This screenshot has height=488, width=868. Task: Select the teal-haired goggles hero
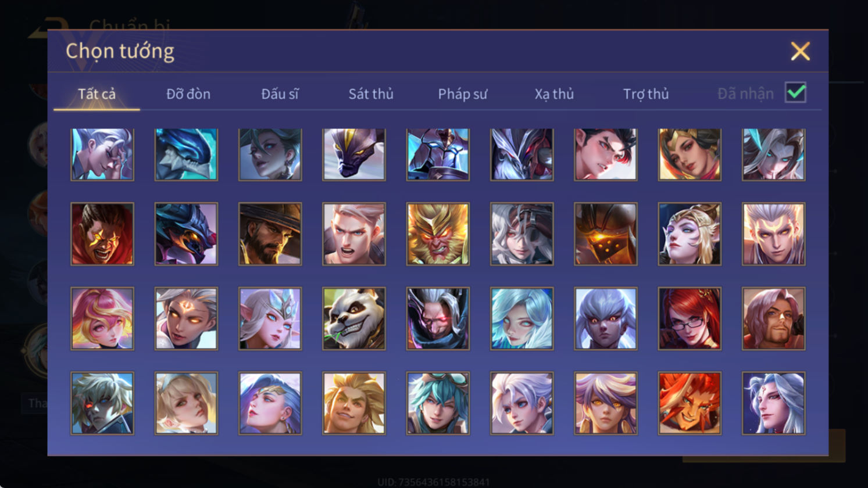(438, 404)
